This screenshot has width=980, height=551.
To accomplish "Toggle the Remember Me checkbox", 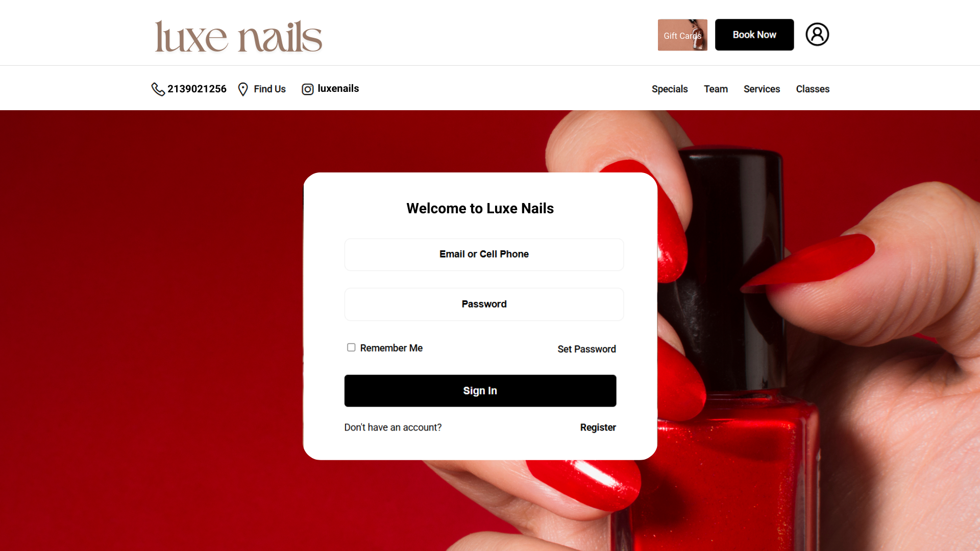I will pos(351,347).
